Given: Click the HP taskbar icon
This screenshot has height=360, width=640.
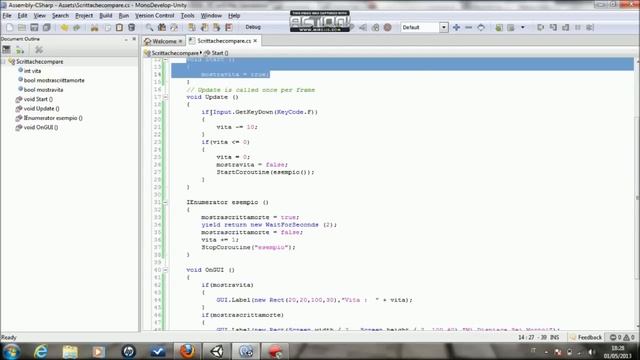Looking at the screenshot, I should pos(129,351).
